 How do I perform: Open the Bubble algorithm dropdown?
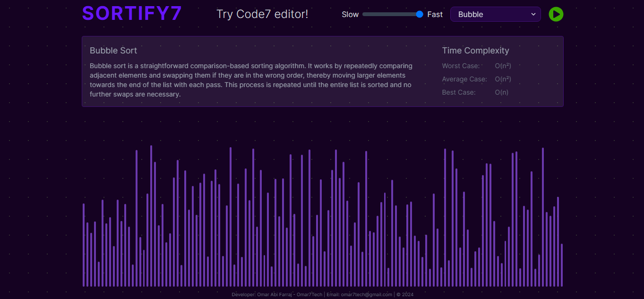coord(496,14)
